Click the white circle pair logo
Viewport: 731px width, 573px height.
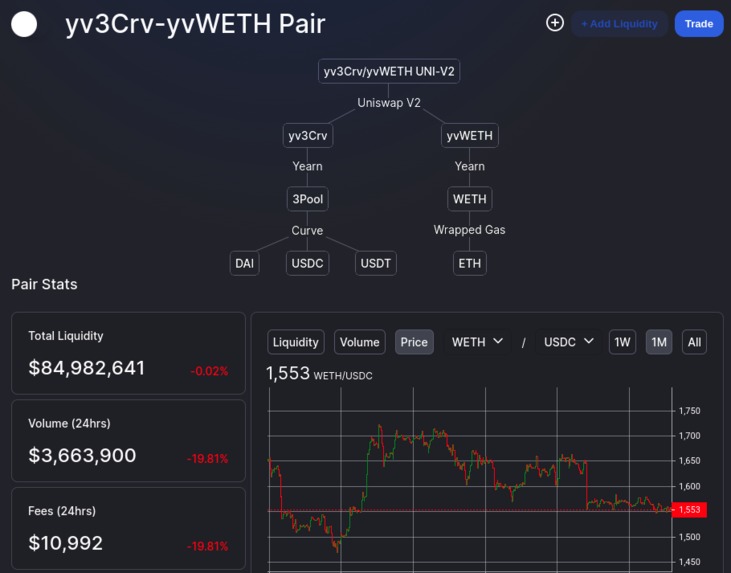pos(24,24)
